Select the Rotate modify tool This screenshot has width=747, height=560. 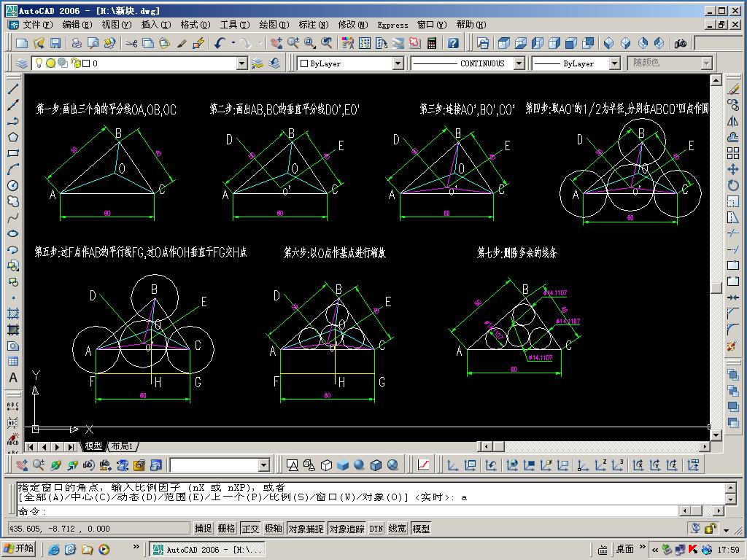point(733,185)
